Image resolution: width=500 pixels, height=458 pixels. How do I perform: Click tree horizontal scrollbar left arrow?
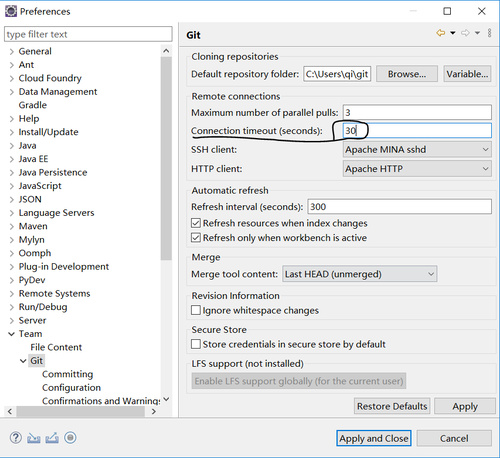pos(10,412)
